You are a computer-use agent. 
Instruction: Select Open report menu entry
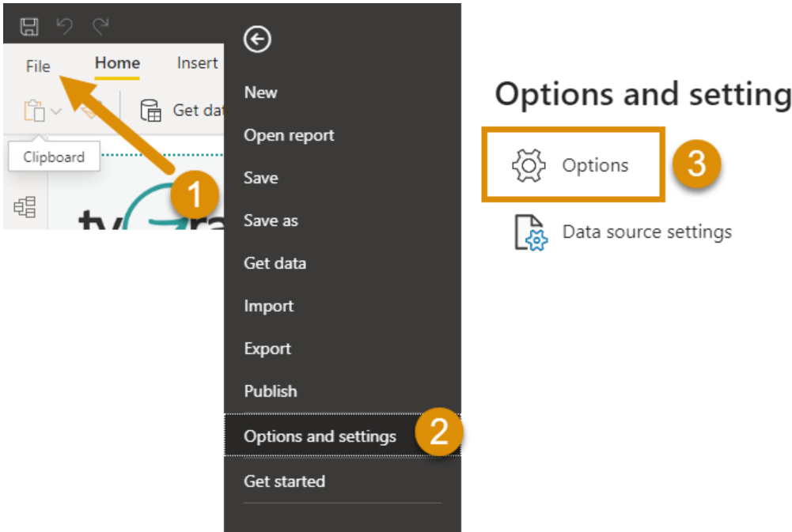coord(289,135)
